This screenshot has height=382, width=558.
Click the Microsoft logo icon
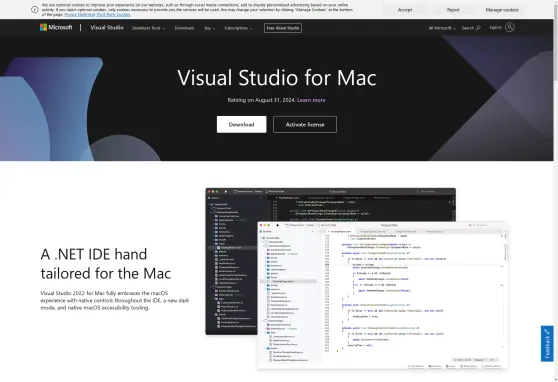(43, 27)
